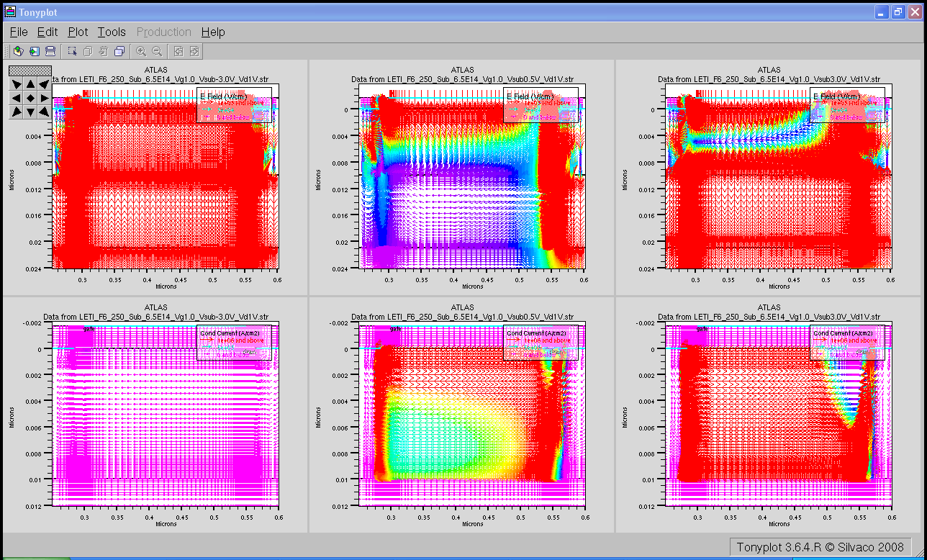
Task: Click the overlay plots stacked icon
Action: [x=119, y=51]
